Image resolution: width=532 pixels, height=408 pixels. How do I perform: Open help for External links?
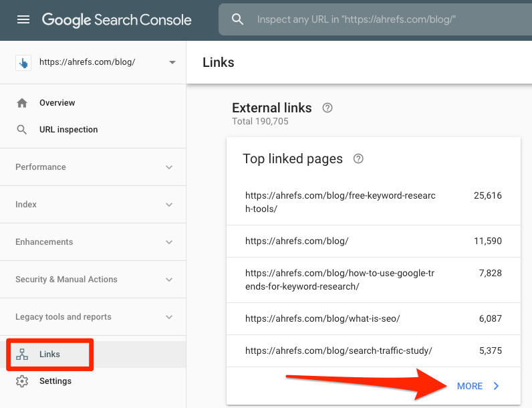point(327,108)
